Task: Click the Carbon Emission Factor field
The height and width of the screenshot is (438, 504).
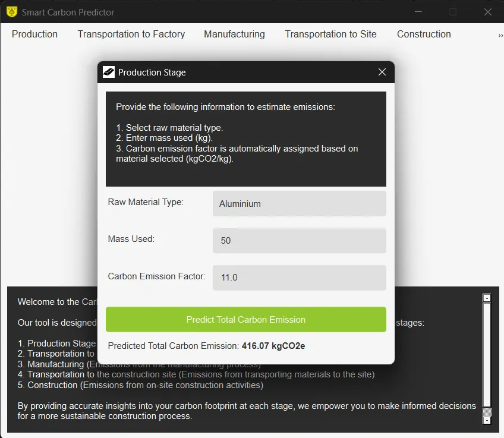Action: tap(299, 278)
